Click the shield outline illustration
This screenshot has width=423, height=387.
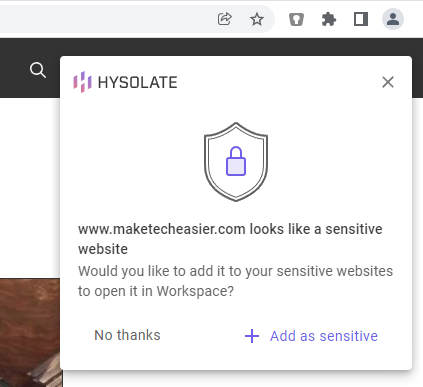[236, 162]
